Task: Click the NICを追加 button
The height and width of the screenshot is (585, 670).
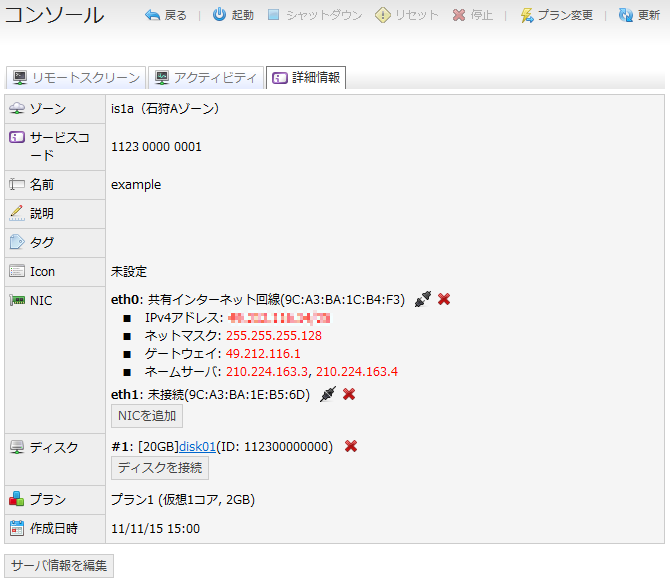Action: click(146, 416)
